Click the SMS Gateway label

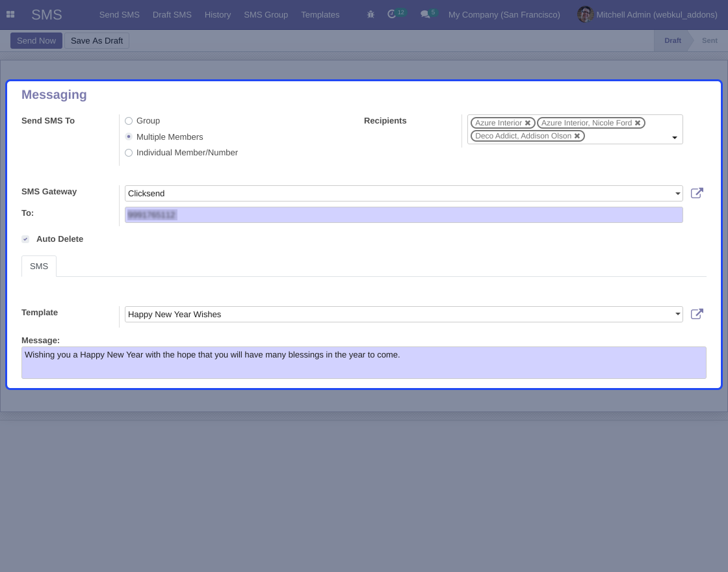pyautogui.click(x=49, y=192)
